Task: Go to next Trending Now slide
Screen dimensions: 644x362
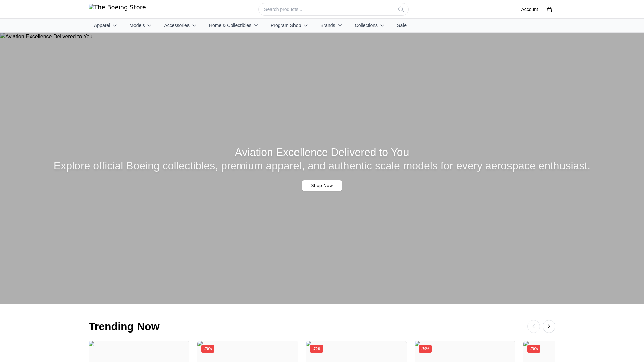Action: [x=549, y=326]
